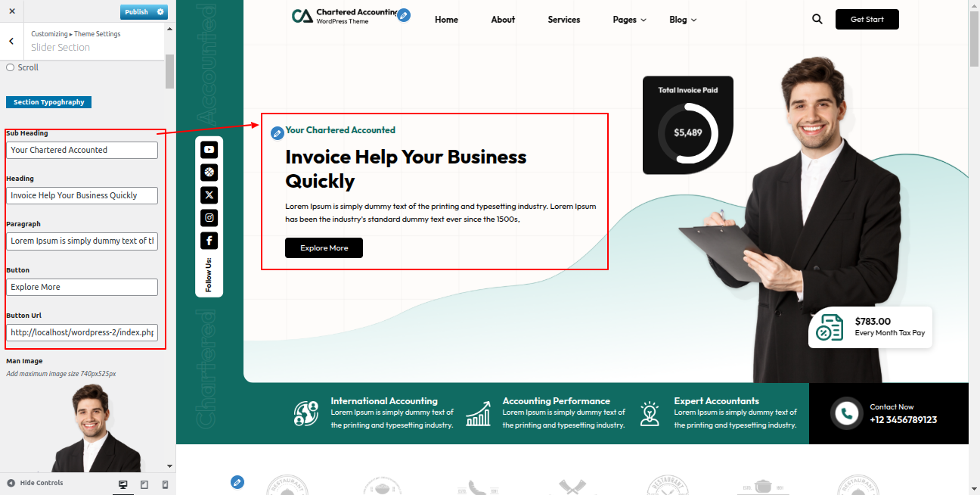Close the Customizer with the X button

click(x=11, y=11)
